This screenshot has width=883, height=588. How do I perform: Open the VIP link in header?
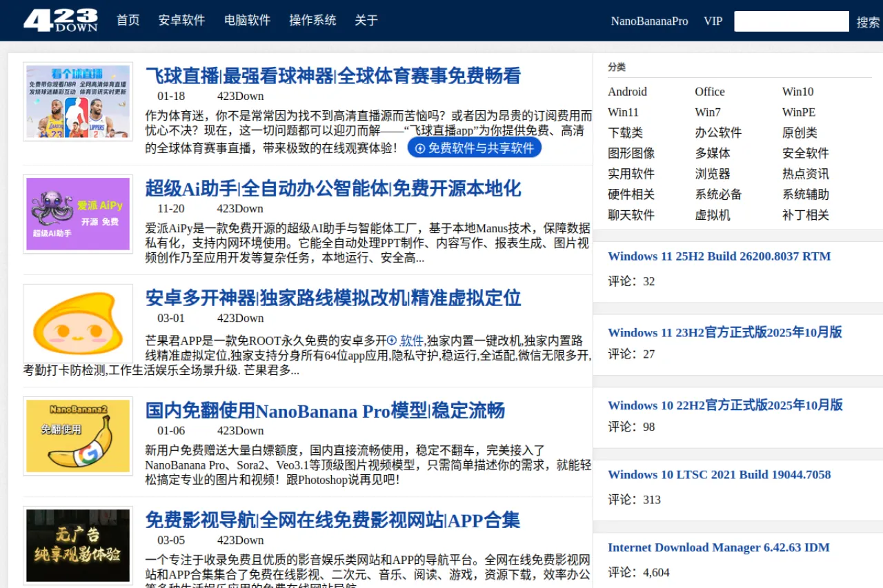713,21
